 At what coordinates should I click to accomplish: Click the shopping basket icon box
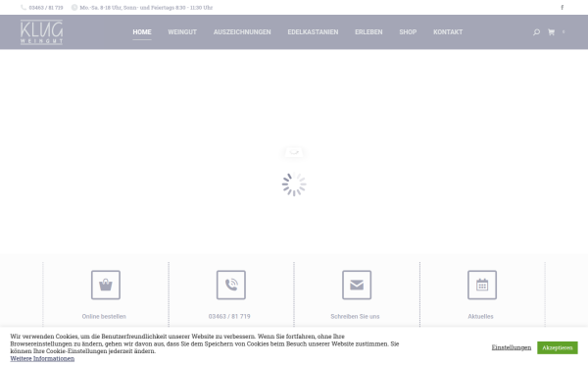(x=106, y=285)
